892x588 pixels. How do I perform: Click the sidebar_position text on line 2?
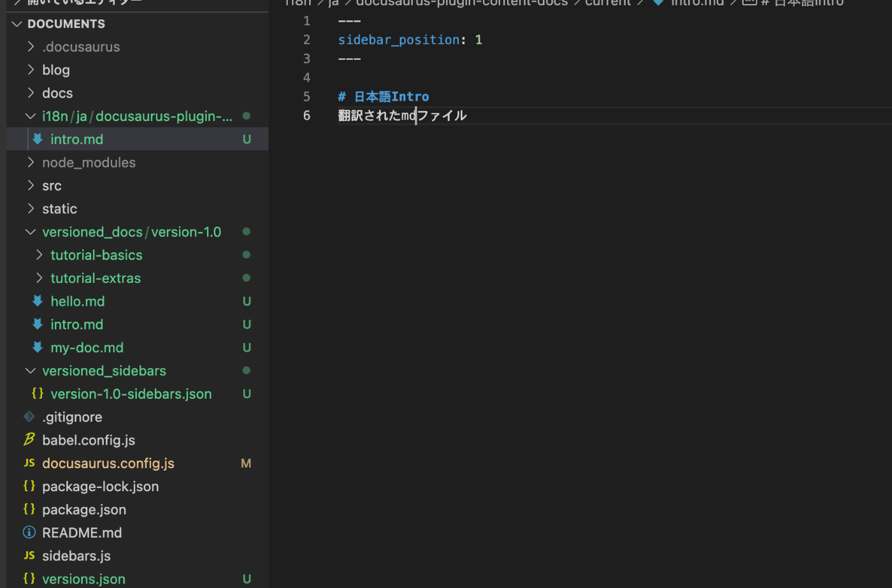point(399,39)
